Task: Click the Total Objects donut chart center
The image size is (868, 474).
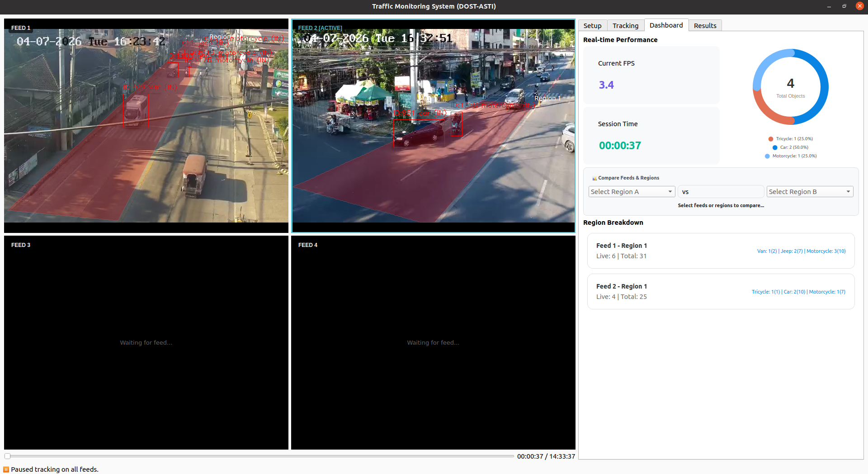Action: tap(790, 87)
